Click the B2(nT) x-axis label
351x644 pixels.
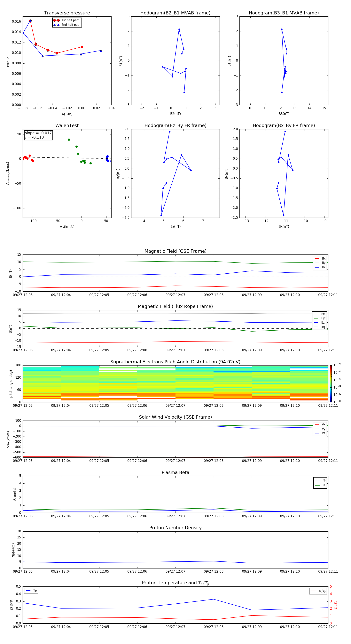click(x=175, y=114)
